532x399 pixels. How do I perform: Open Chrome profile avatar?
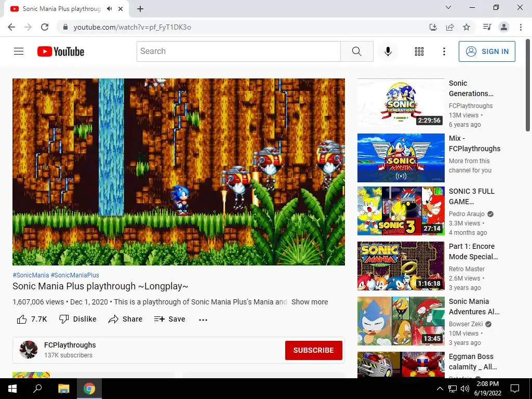click(504, 27)
